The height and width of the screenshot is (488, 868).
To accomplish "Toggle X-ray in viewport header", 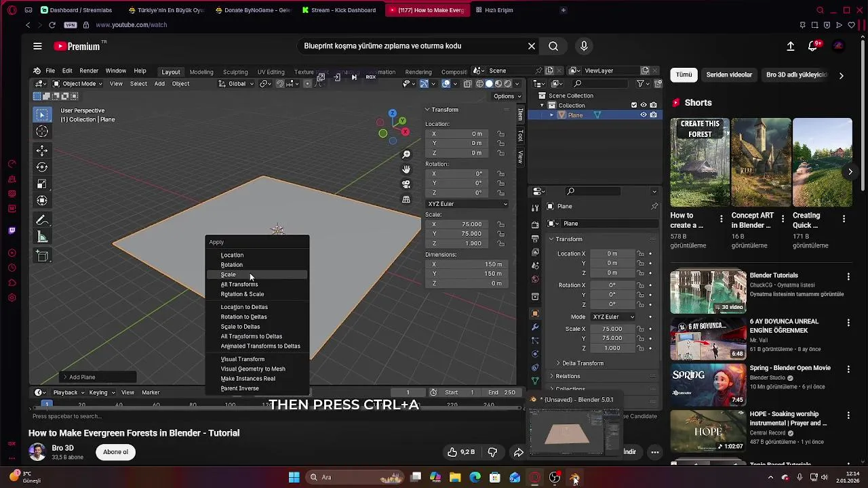I will 468,83.
